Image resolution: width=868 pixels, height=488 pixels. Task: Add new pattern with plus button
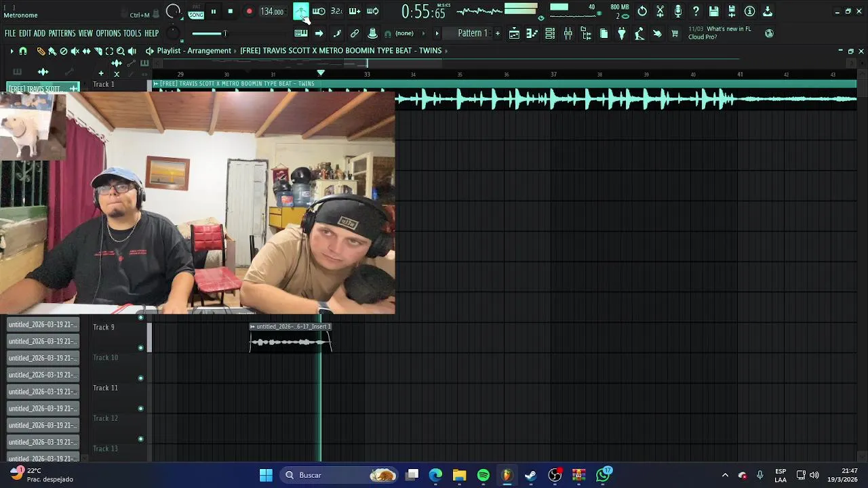[x=497, y=33]
